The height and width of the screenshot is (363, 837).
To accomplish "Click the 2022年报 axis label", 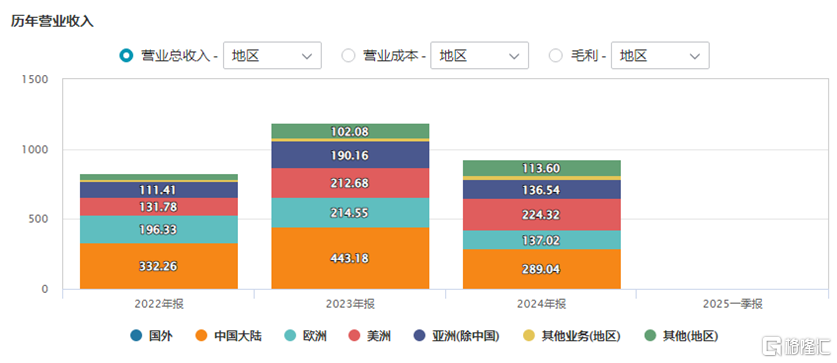I will 159,304.
